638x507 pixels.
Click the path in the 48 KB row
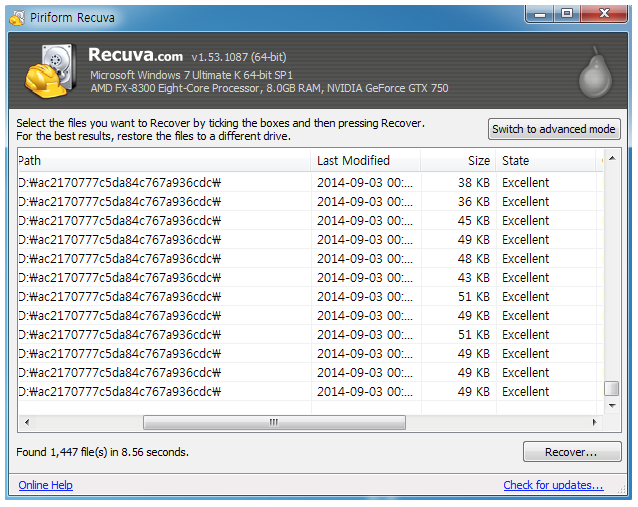coord(120,259)
